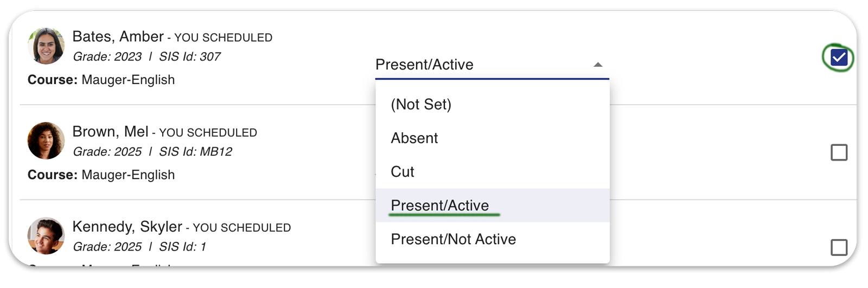Check the checkbox for Skyler Kennedy
This screenshot has height=288, width=868.
839,247
